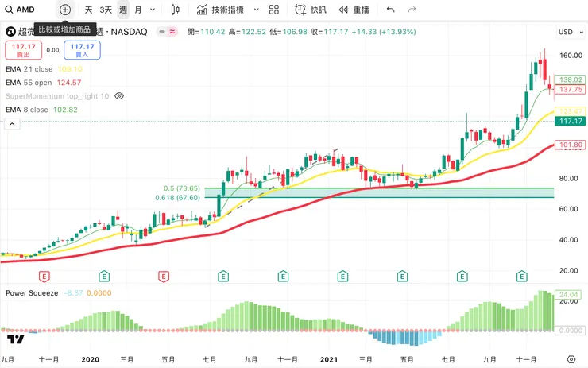Screen dimensions: 588x368
Task: Click the 0.618 (67.60) Fibonacci level label
Action: coord(177,198)
